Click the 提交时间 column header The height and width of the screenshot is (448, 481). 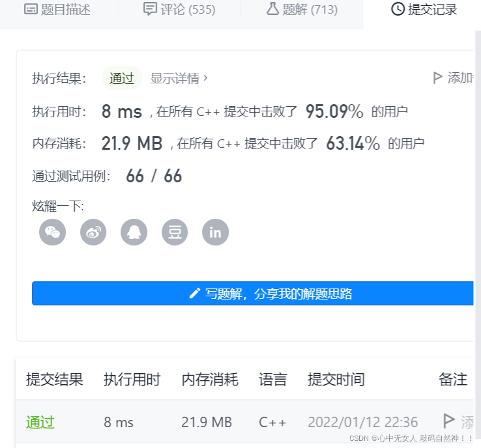pos(336,380)
